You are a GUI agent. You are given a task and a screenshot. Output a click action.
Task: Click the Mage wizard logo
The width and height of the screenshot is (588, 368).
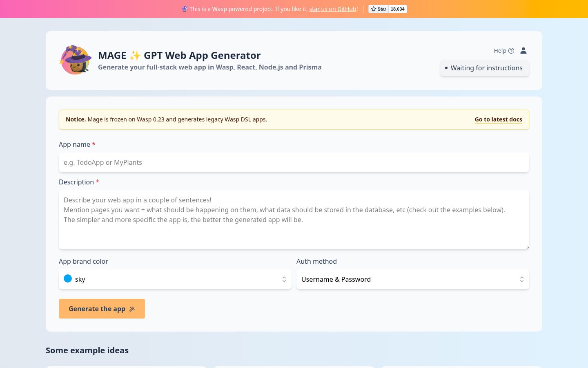coord(76,60)
